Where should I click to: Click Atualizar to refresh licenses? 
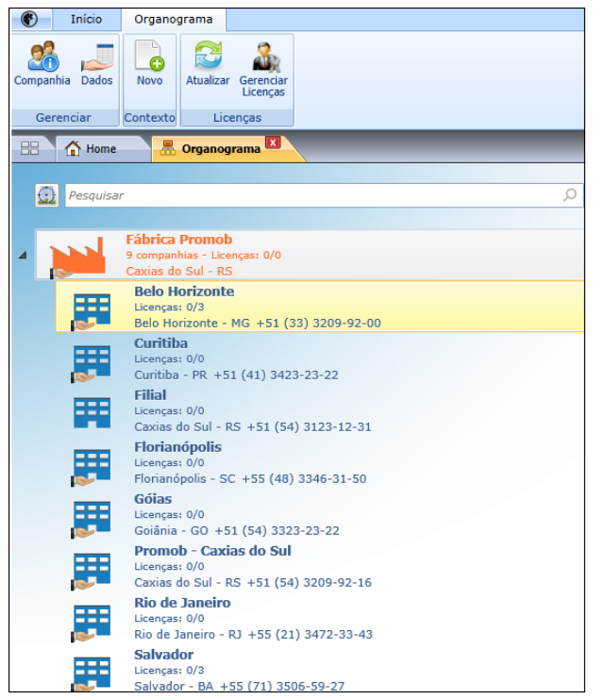tap(208, 63)
